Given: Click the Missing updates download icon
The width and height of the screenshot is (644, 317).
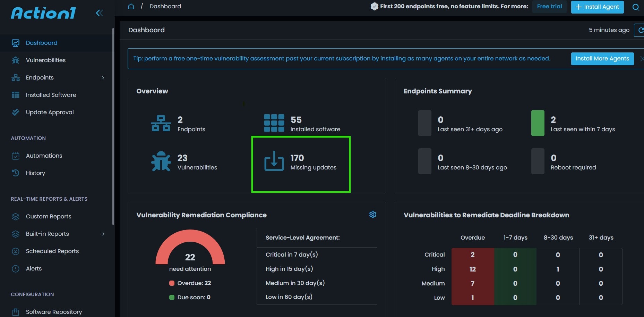Looking at the screenshot, I should [x=274, y=161].
